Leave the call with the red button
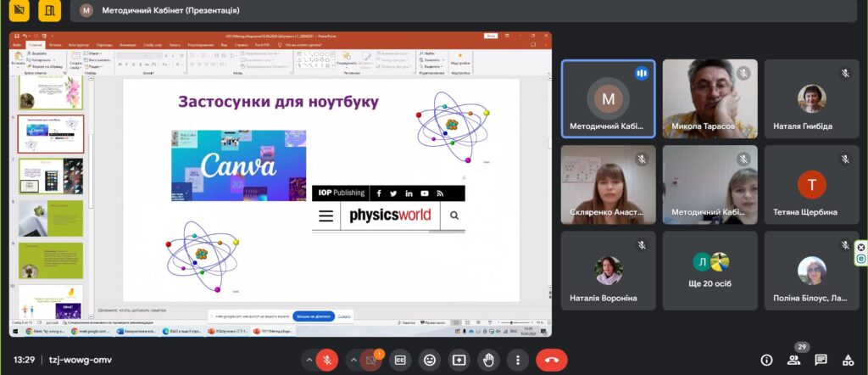 click(x=551, y=360)
